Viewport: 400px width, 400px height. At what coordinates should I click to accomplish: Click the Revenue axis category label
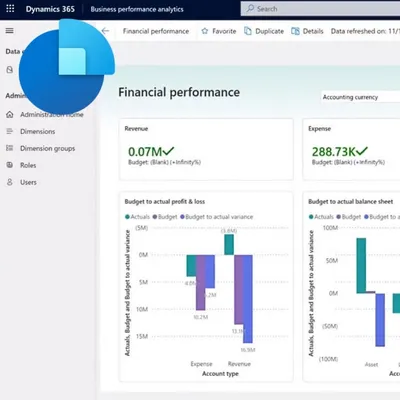(x=239, y=364)
